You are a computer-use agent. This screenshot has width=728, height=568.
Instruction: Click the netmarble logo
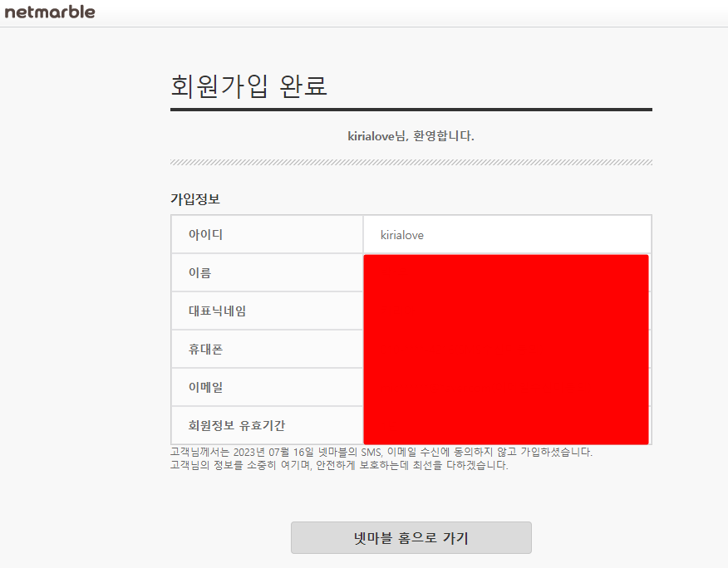(x=50, y=12)
